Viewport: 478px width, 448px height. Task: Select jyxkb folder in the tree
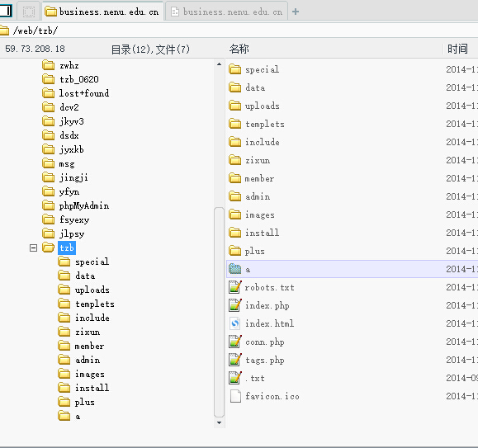tap(72, 149)
